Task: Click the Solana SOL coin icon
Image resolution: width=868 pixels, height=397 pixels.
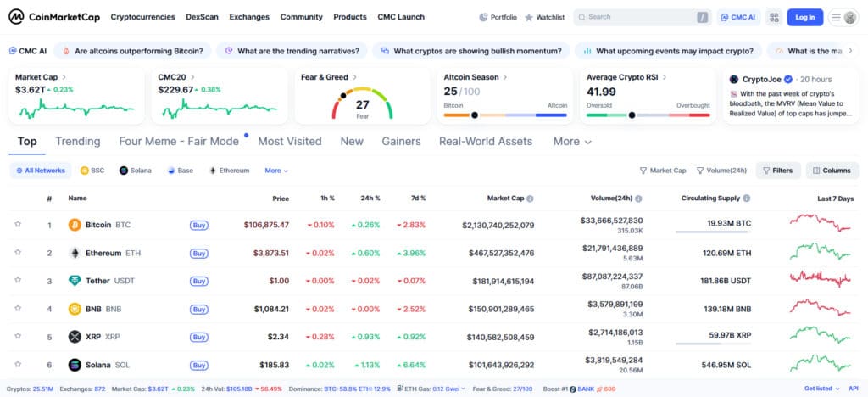Action: [x=75, y=366]
